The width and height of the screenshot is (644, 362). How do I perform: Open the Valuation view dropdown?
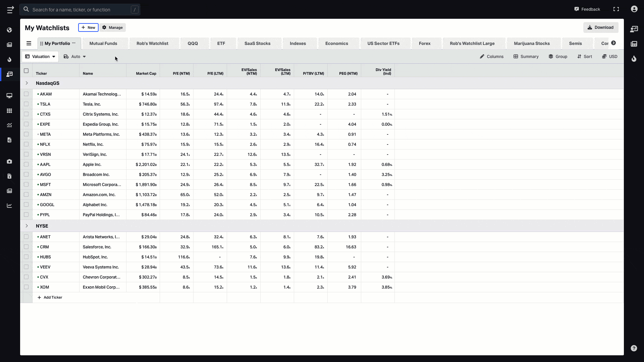40,57
